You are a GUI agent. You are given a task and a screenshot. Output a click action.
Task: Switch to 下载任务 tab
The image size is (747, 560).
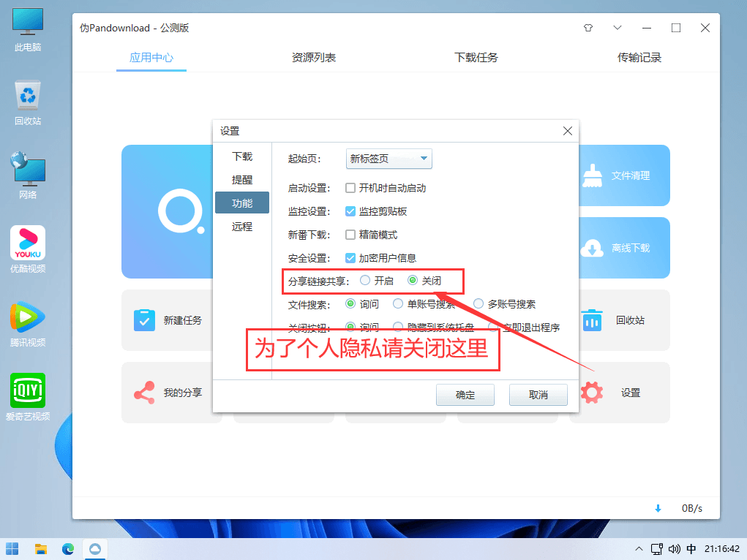[476, 58]
